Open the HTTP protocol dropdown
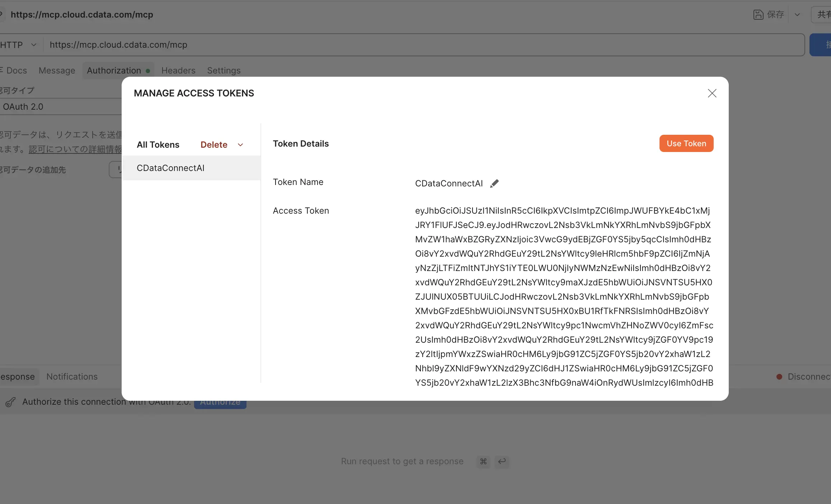This screenshot has height=504, width=831. (19, 45)
